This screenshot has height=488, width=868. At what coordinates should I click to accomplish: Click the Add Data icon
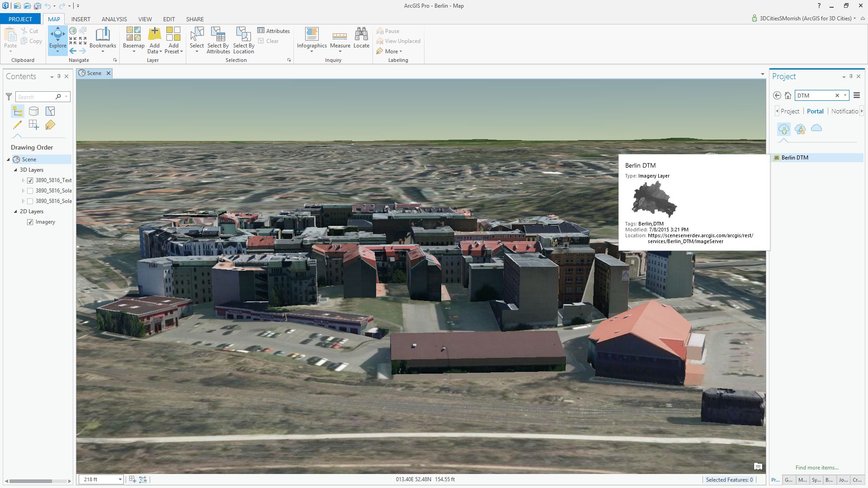[x=155, y=34]
